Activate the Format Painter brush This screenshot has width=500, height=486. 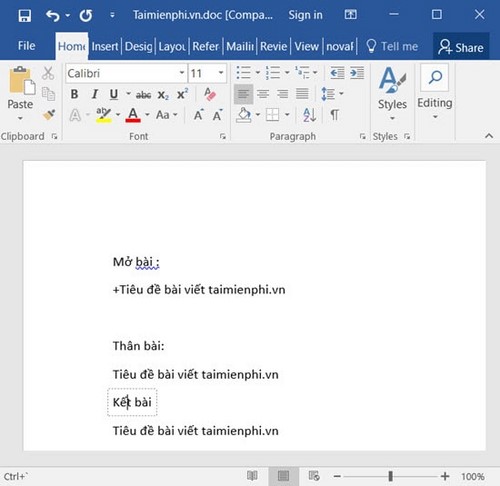pyautogui.click(x=49, y=115)
